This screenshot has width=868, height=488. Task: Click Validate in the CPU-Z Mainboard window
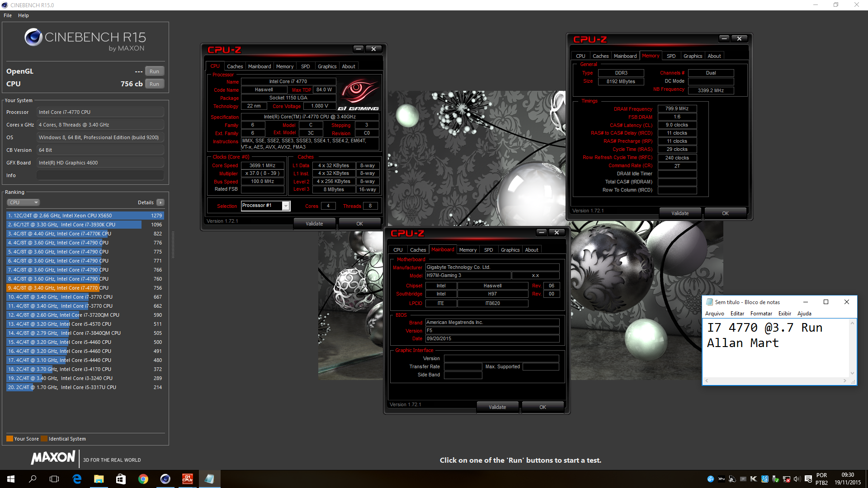[497, 407]
